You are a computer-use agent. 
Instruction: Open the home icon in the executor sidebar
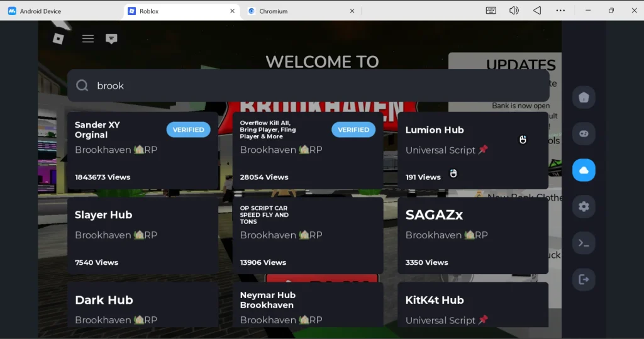(584, 97)
